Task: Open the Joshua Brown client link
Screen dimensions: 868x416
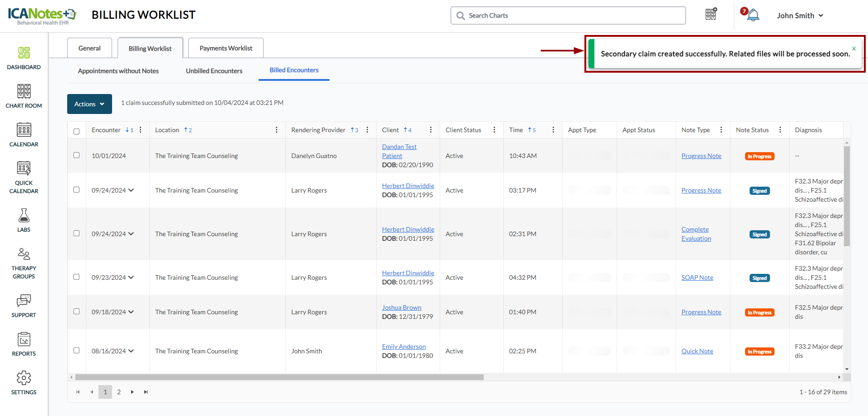Action: coord(401,307)
